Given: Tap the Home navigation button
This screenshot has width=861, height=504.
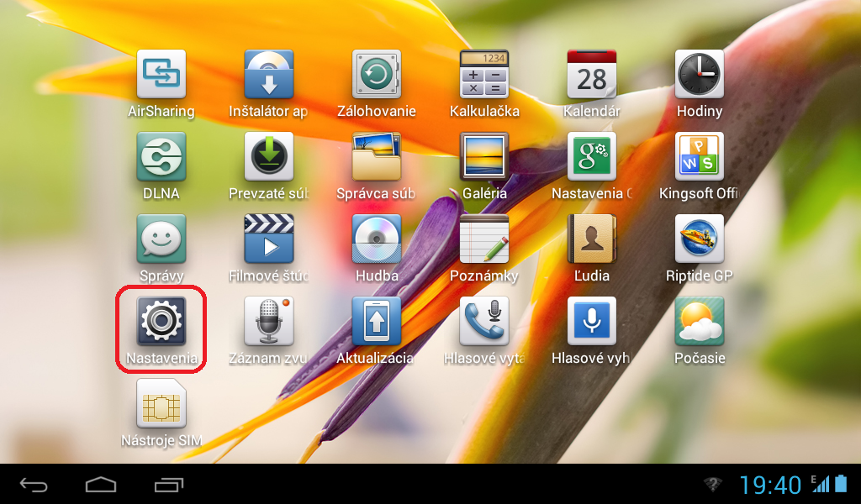Looking at the screenshot, I should [x=101, y=485].
